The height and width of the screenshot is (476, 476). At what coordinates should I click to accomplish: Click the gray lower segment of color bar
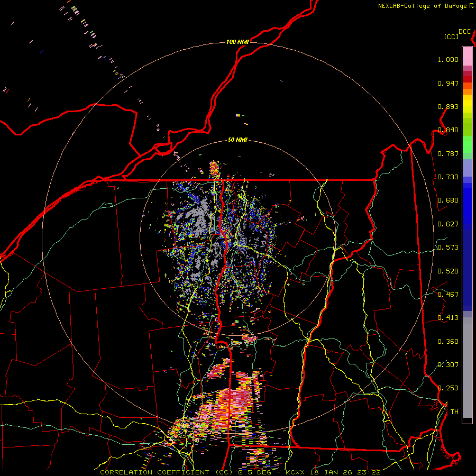467,368
